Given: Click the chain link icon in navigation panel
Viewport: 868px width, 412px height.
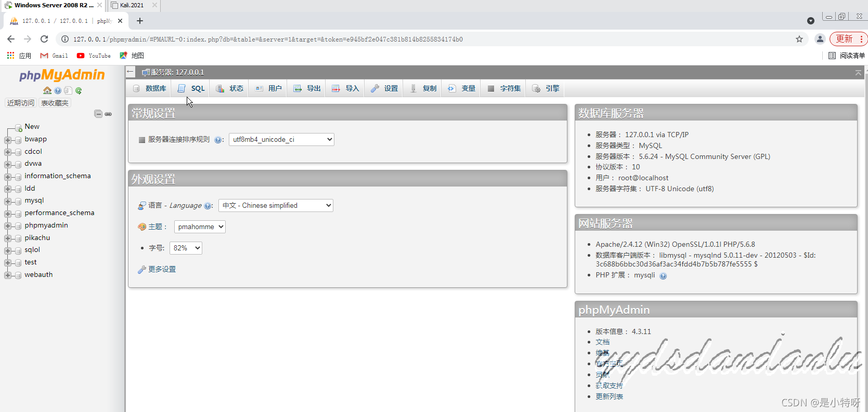Looking at the screenshot, I should coord(108,114).
